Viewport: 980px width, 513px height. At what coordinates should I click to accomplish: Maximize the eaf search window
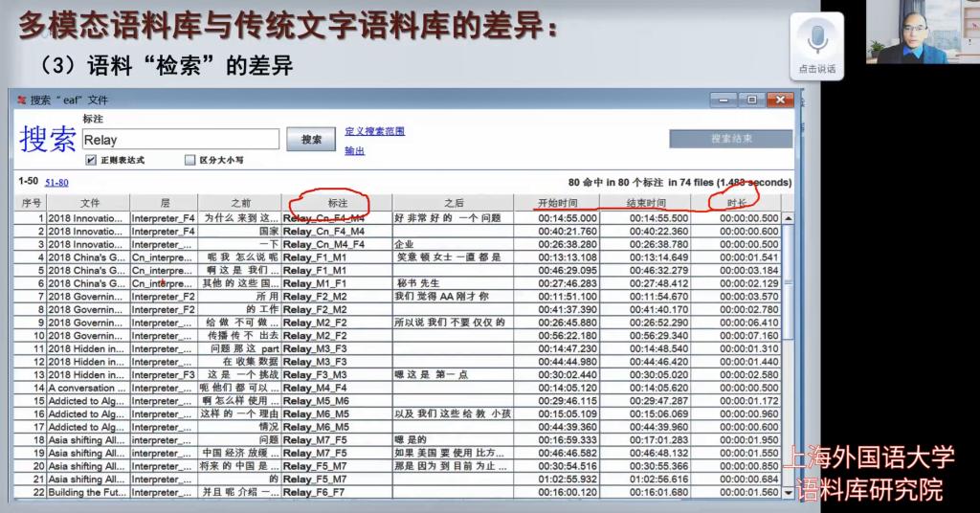pos(752,99)
